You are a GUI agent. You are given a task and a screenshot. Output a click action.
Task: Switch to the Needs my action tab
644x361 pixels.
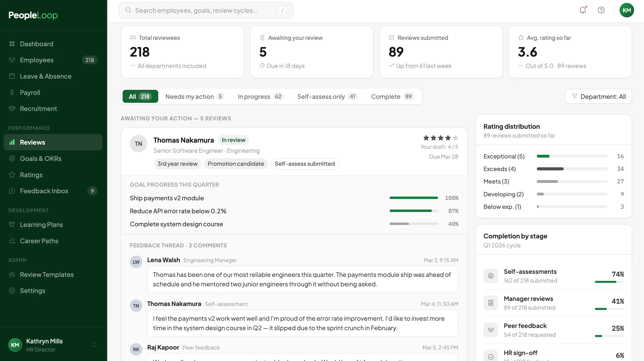pyautogui.click(x=195, y=96)
